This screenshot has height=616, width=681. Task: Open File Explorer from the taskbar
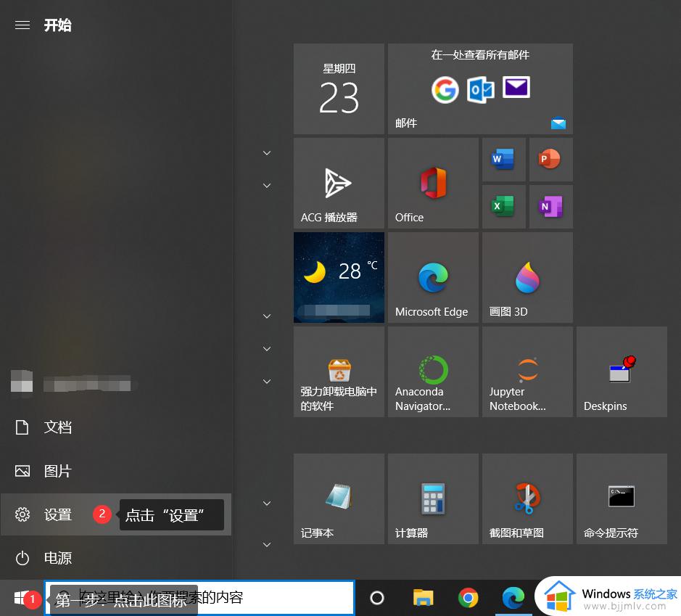click(423, 598)
